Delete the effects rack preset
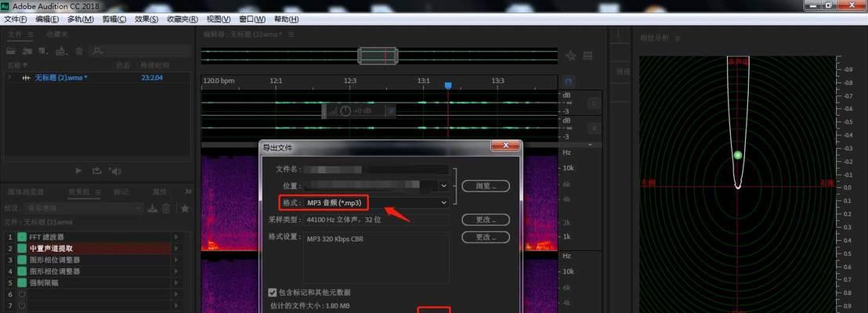 (x=165, y=208)
